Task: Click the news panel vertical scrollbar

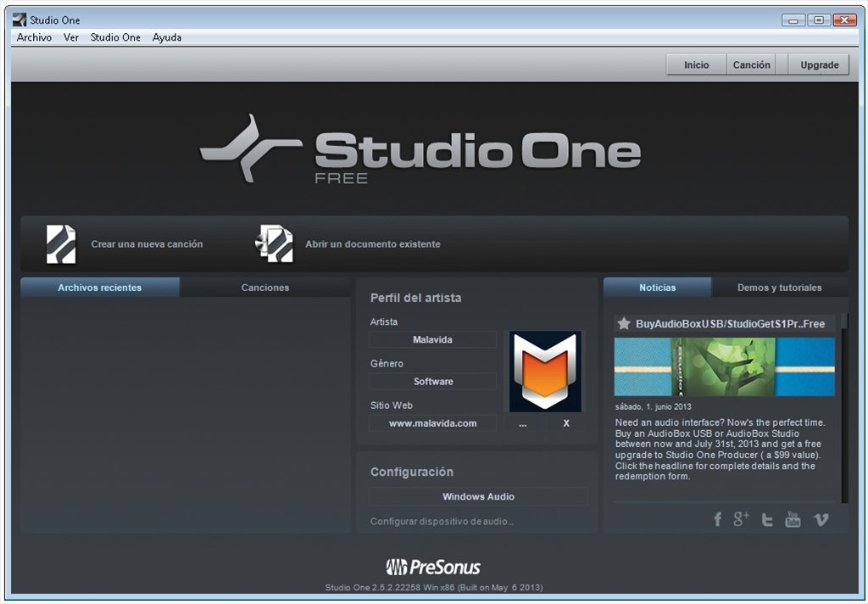Action: tap(844, 408)
